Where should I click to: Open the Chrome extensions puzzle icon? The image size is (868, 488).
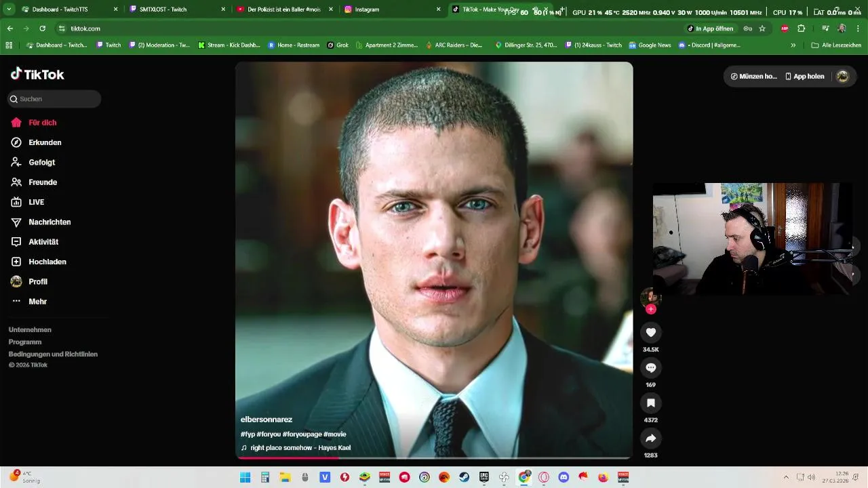point(801,28)
